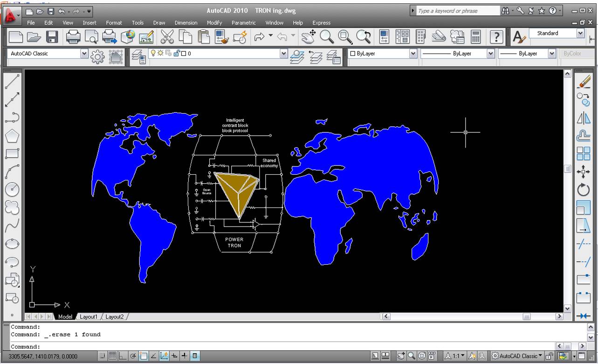The width and height of the screenshot is (598, 364).
Task: Click the Workspace Settings gear icon
Action: (97, 57)
